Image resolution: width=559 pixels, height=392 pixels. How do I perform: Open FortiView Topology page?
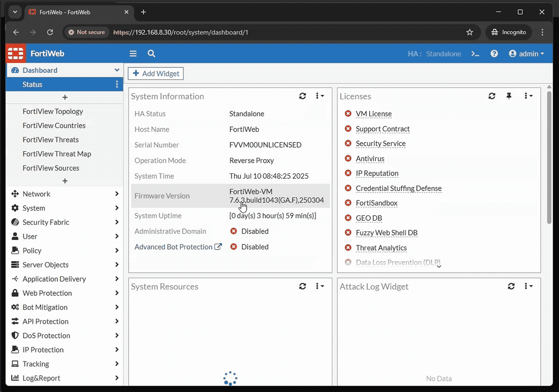53,111
